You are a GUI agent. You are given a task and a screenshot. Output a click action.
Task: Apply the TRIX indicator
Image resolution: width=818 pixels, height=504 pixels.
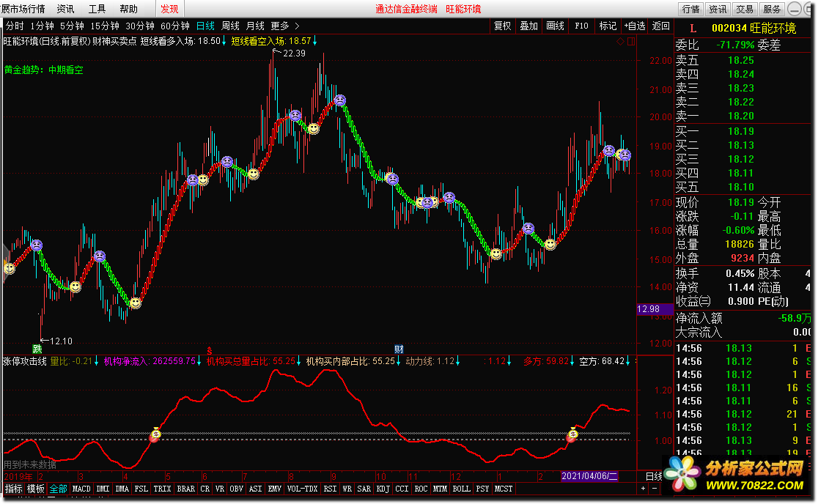pyautogui.click(x=162, y=489)
